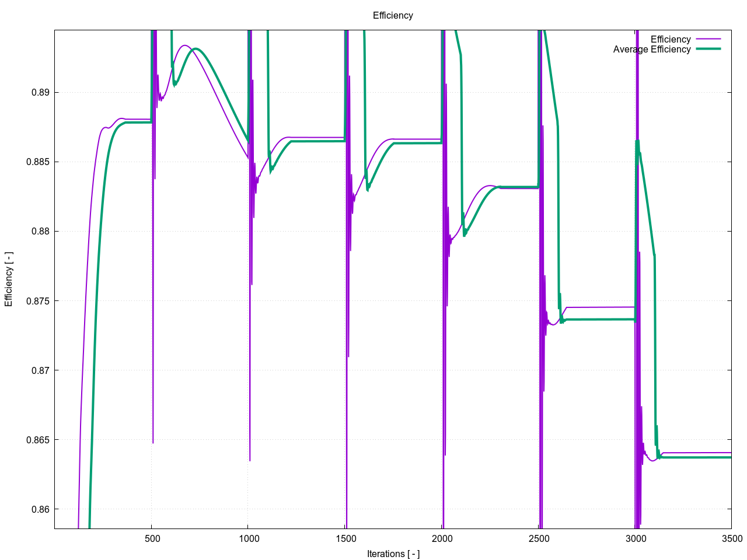This screenshot has height=560, width=747.
Task: Click the green line sample in legend
Action: [x=708, y=50]
